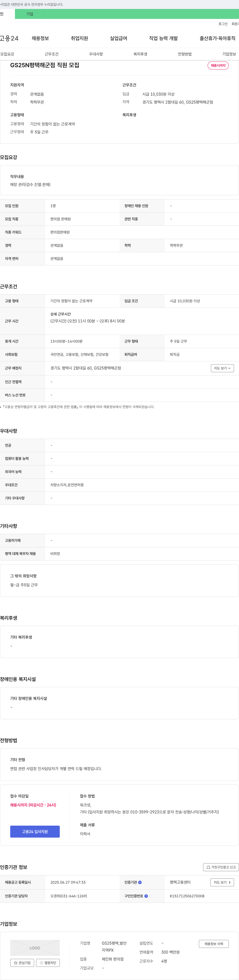Select the 매장 관리(검수.진열.판매) duty text

30,184
